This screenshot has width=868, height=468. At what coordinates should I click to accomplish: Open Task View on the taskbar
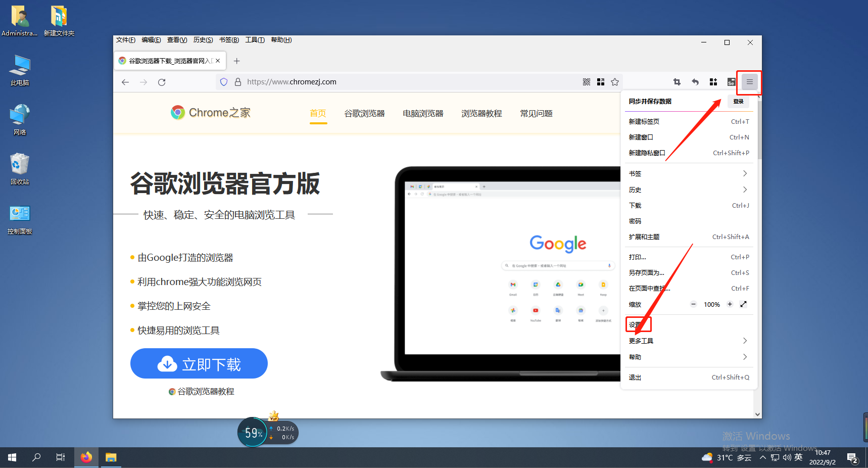point(61,457)
